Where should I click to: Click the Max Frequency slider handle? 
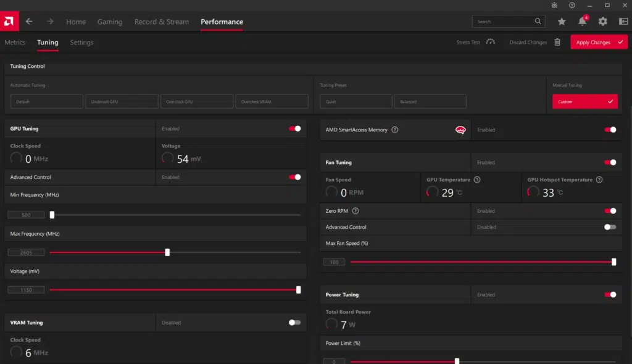click(x=167, y=252)
